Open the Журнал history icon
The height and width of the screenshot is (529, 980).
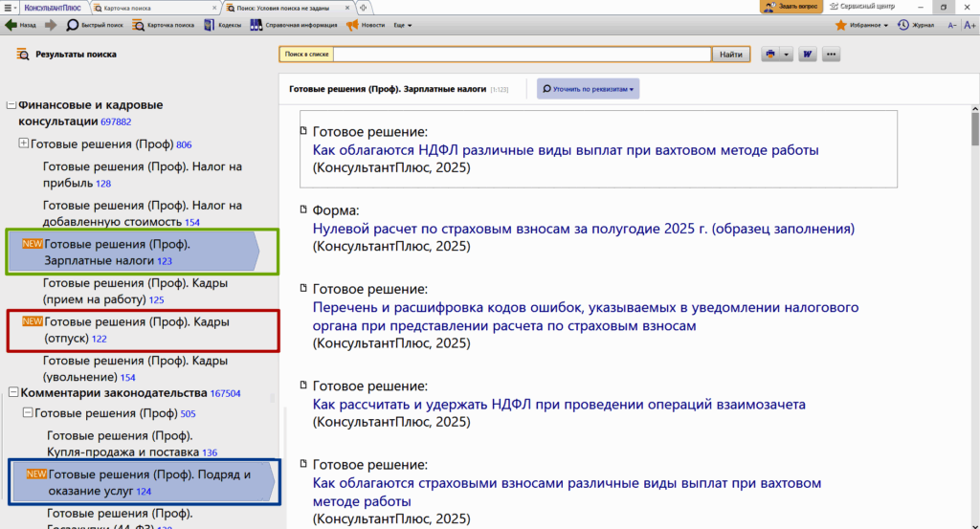pyautogui.click(x=903, y=25)
